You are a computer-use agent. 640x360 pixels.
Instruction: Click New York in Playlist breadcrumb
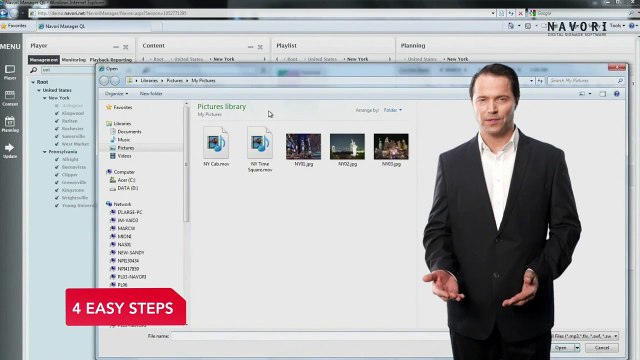[x=358, y=59]
